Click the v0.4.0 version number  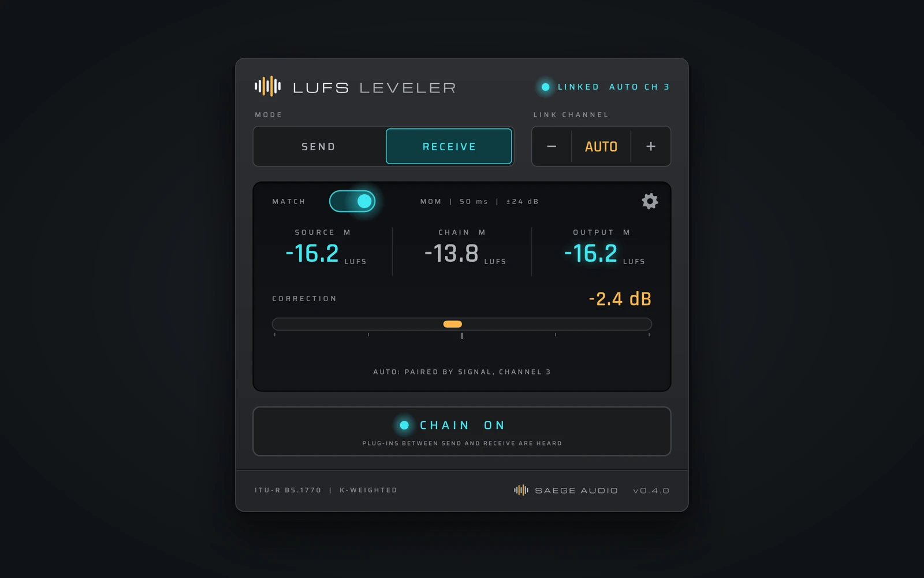click(651, 491)
